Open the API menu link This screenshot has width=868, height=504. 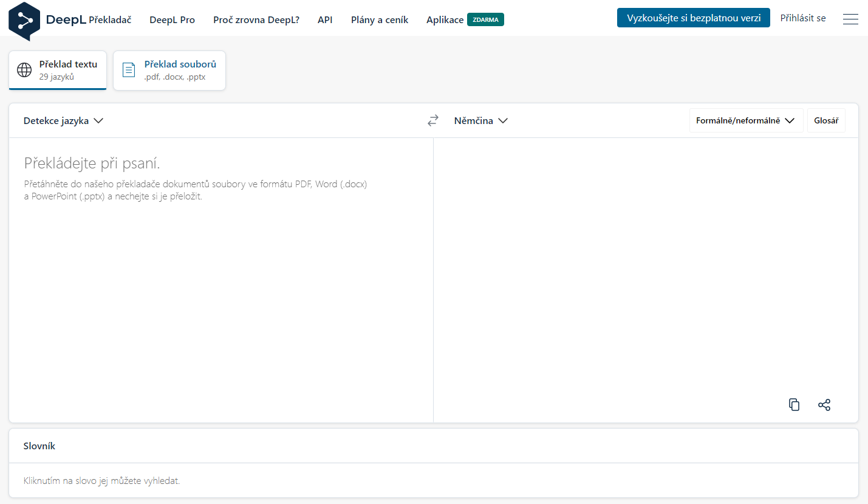[325, 19]
